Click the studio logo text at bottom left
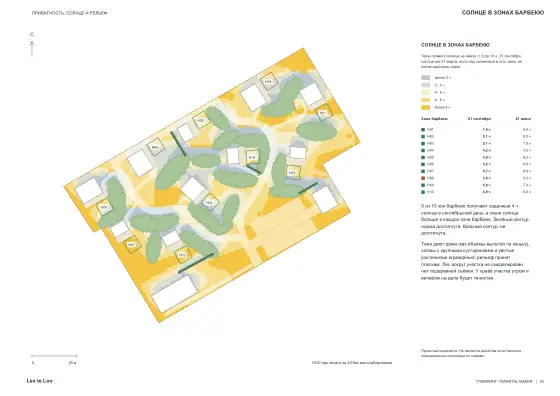The width and height of the screenshot is (560, 396). pos(40,381)
